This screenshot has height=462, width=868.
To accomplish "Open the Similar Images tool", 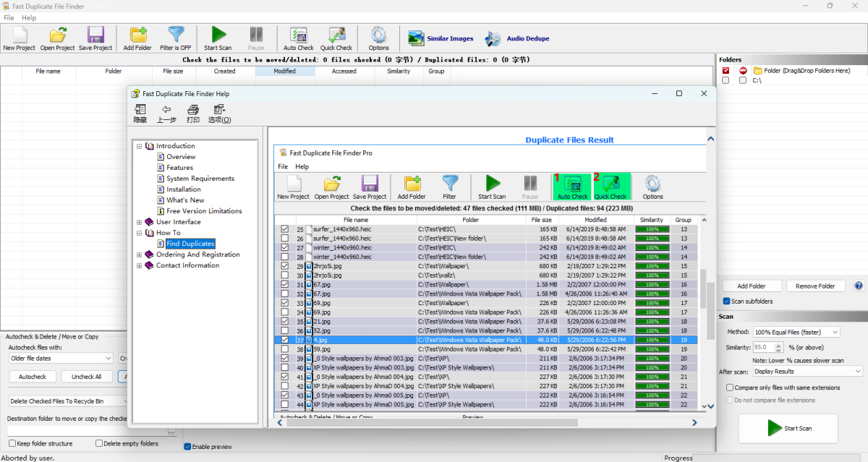I will [441, 38].
